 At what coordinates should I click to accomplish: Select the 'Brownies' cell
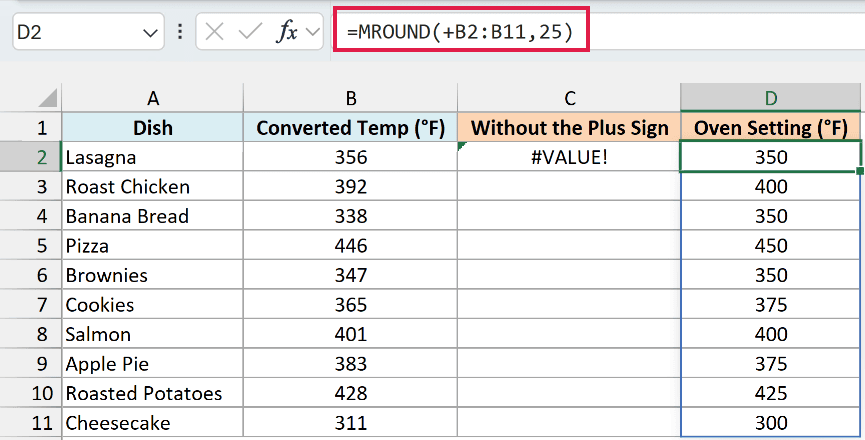click(x=152, y=275)
